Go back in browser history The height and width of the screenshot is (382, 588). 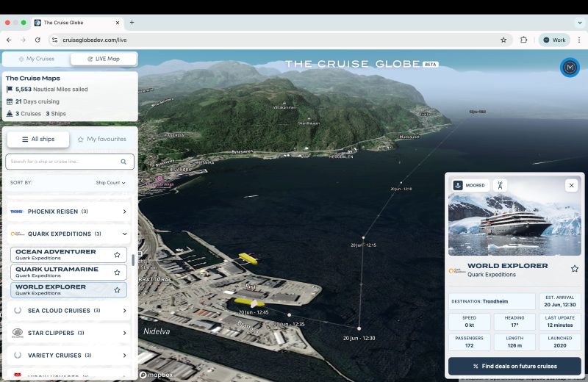coord(9,40)
